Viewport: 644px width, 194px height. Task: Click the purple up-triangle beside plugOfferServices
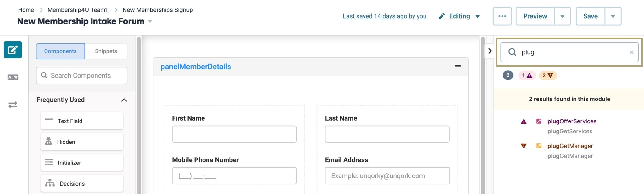tap(524, 121)
